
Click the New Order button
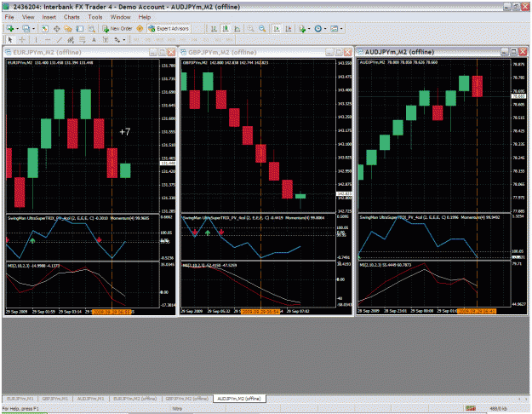tap(117, 29)
